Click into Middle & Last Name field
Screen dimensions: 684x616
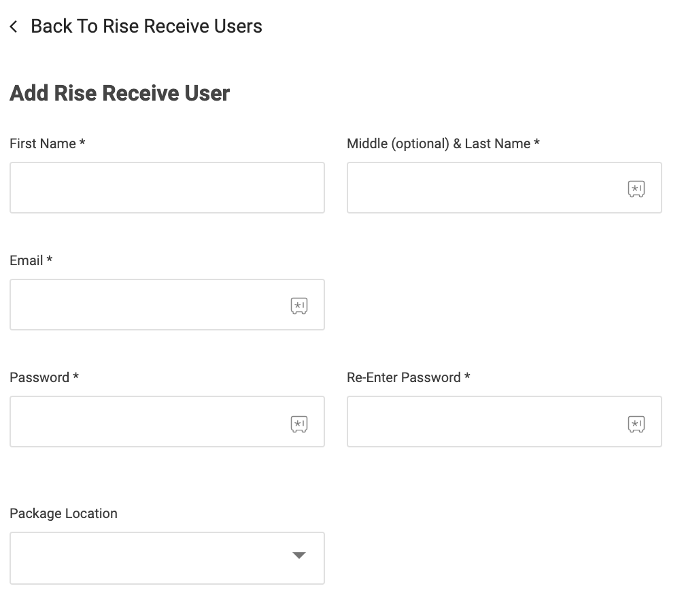tap(483, 188)
